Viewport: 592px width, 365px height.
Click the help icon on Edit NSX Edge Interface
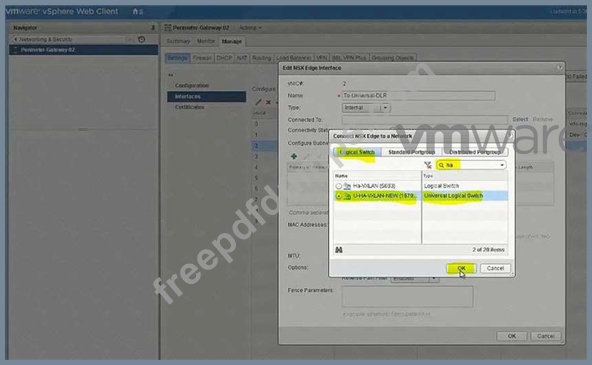(x=559, y=68)
